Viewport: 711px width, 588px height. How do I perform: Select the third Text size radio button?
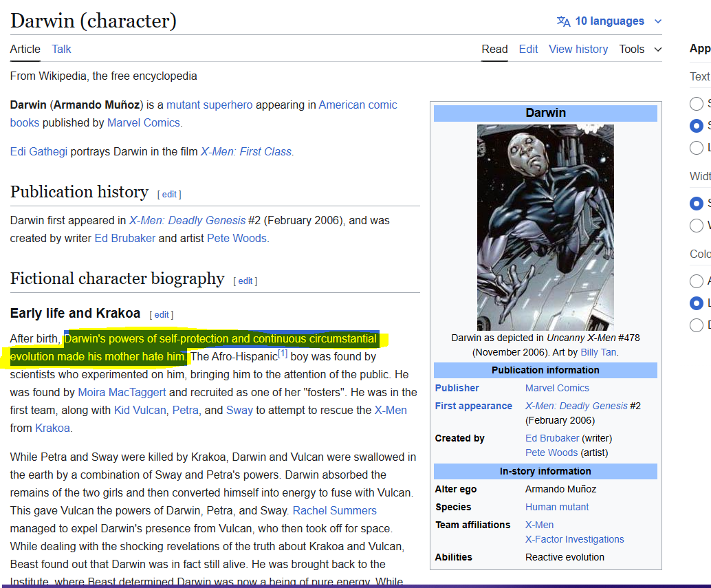pos(696,147)
